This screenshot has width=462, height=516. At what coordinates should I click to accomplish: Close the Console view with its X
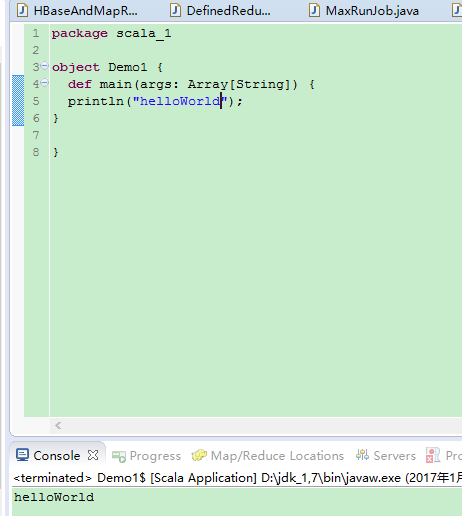[93, 455]
